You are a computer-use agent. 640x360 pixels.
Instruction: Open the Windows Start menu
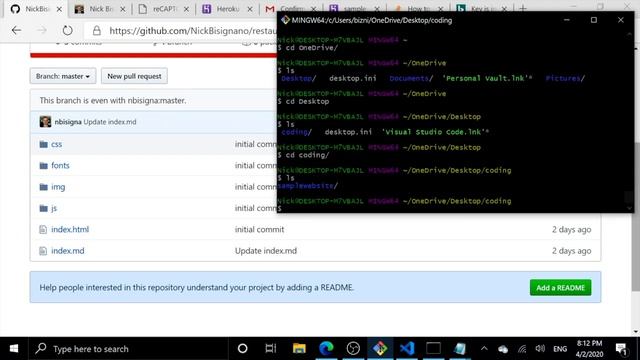point(14,349)
